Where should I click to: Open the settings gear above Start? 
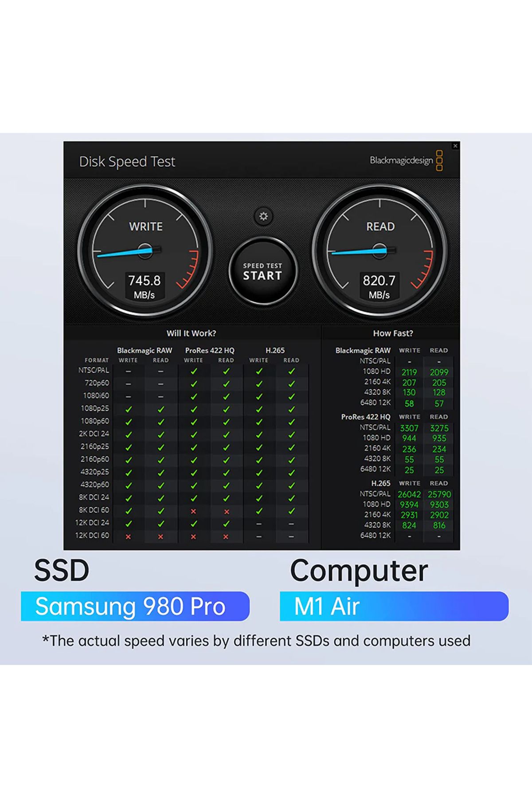263,216
